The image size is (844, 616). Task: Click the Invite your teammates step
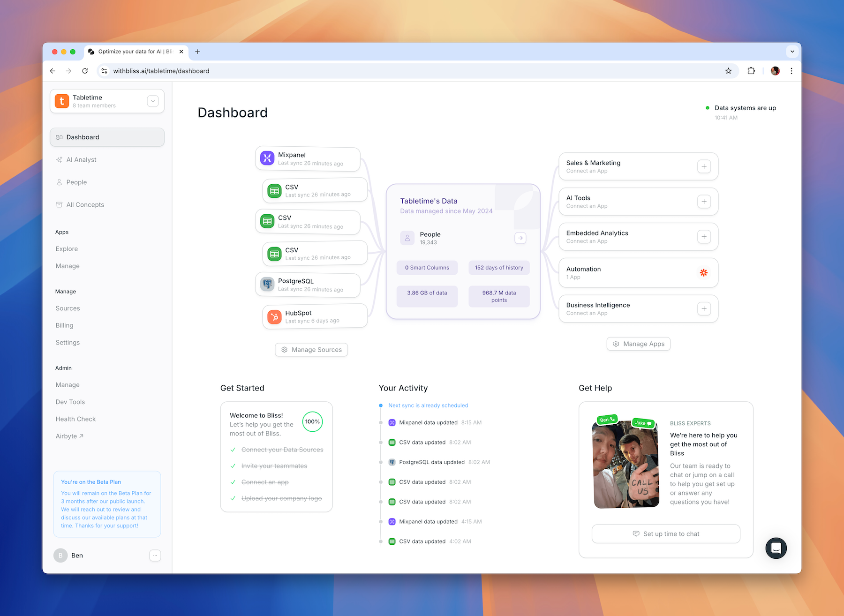pyautogui.click(x=274, y=466)
